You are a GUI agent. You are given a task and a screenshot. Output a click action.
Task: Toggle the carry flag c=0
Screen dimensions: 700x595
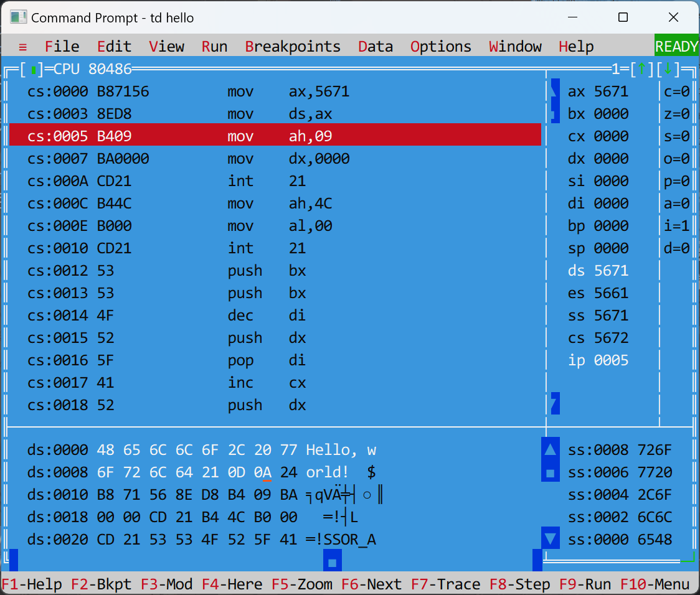click(x=676, y=92)
